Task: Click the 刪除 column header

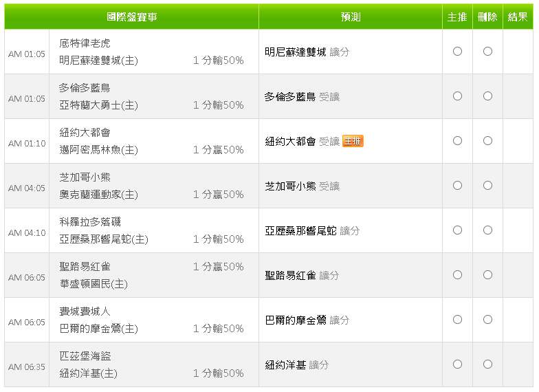Action: tap(487, 17)
